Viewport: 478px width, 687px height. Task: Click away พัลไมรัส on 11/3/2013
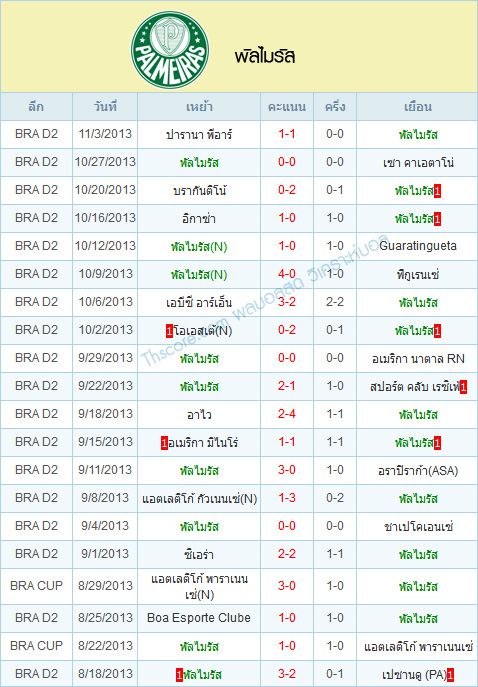[418, 135]
